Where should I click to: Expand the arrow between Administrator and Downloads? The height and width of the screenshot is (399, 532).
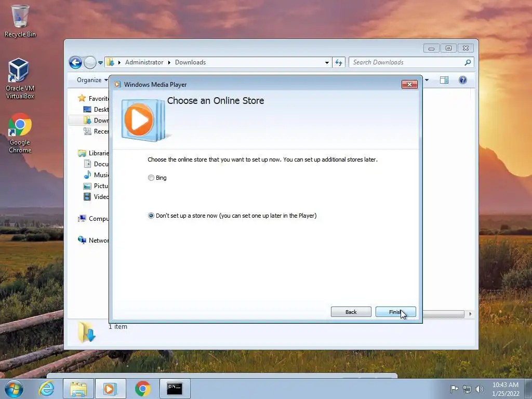tap(169, 62)
